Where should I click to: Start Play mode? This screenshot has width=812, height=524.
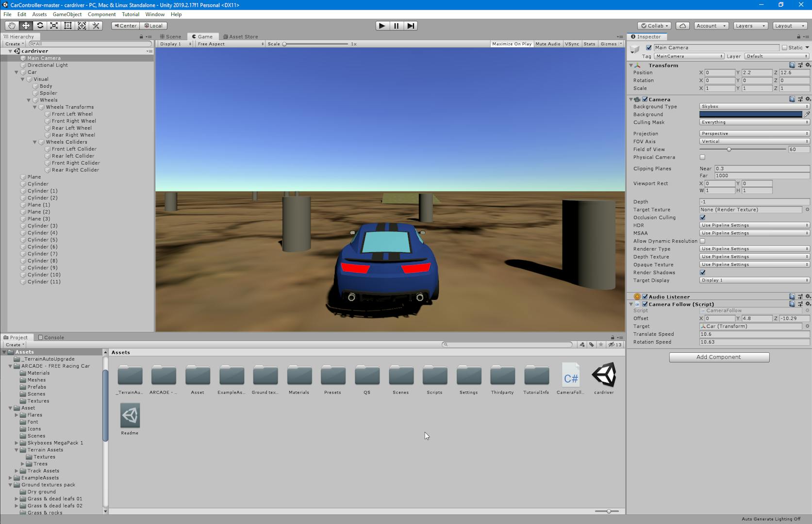382,26
